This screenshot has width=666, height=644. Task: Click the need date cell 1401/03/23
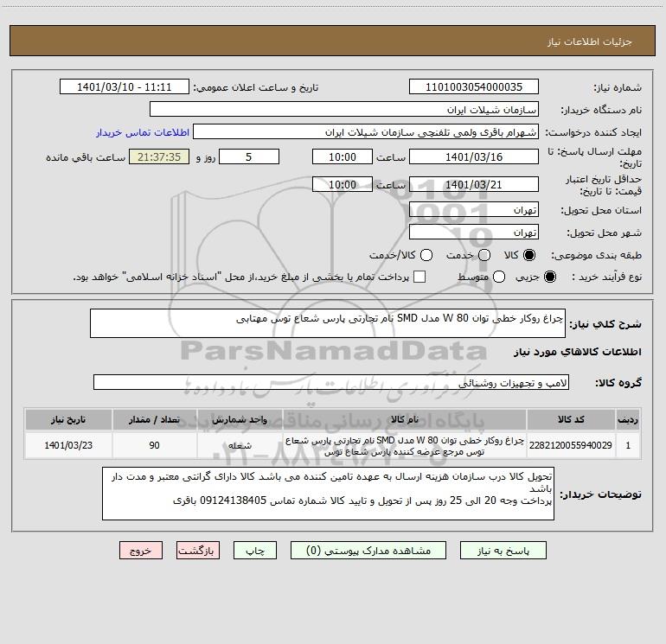click(68, 445)
